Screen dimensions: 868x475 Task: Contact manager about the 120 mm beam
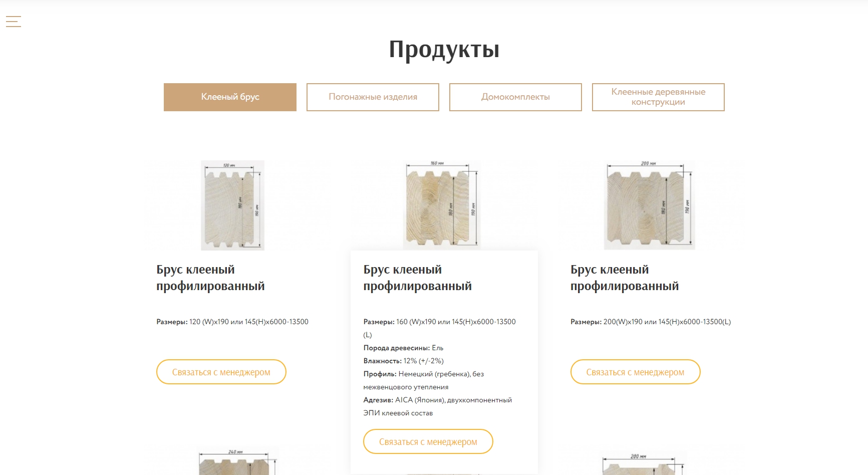(221, 372)
